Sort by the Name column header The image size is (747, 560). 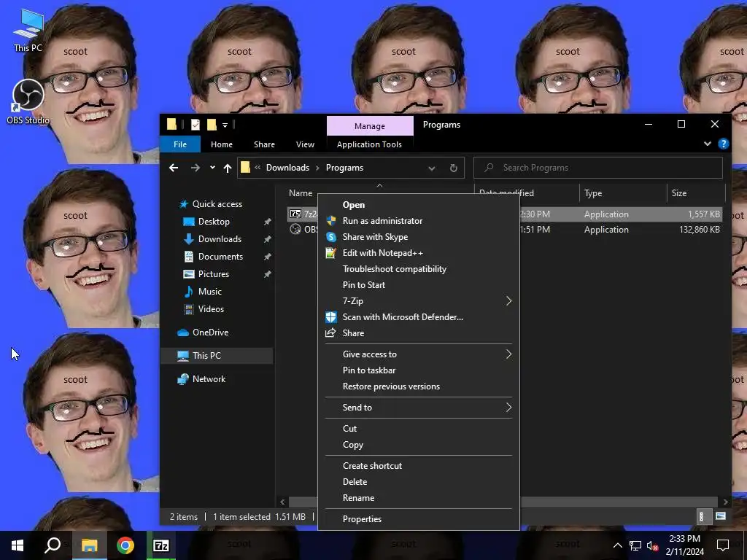point(301,192)
